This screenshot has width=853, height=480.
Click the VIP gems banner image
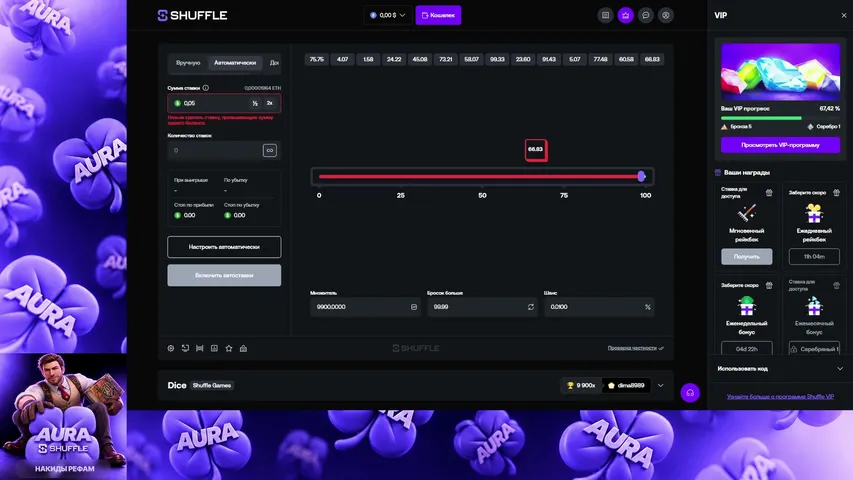click(781, 72)
